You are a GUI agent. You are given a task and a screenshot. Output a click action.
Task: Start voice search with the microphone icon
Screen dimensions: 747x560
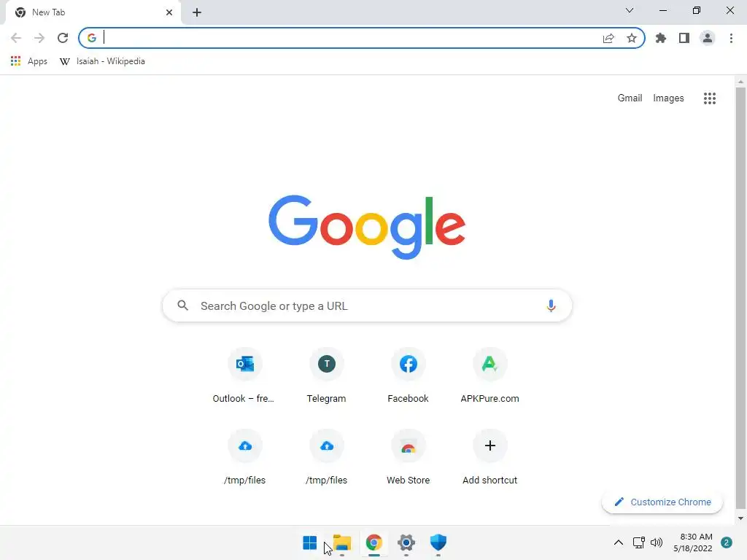(551, 306)
